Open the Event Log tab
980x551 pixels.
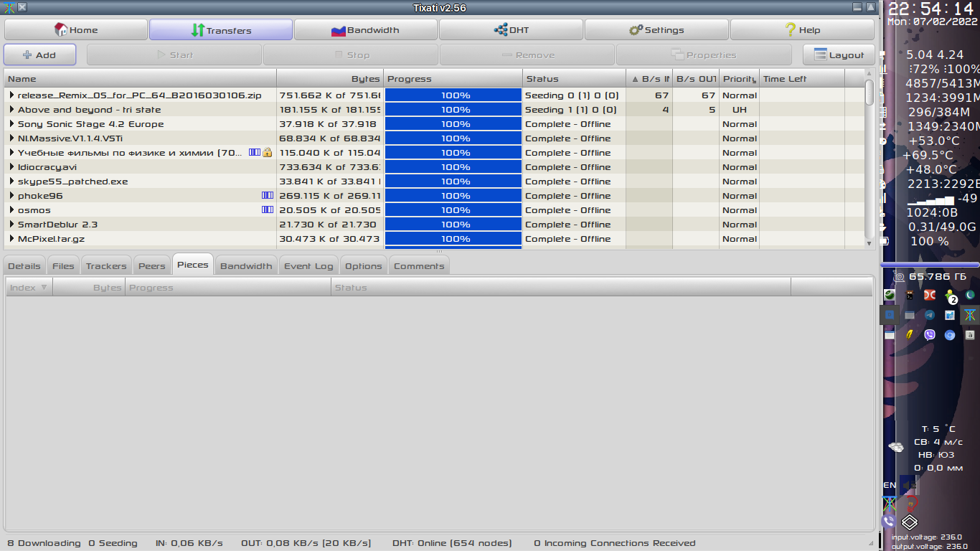tap(308, 265)
